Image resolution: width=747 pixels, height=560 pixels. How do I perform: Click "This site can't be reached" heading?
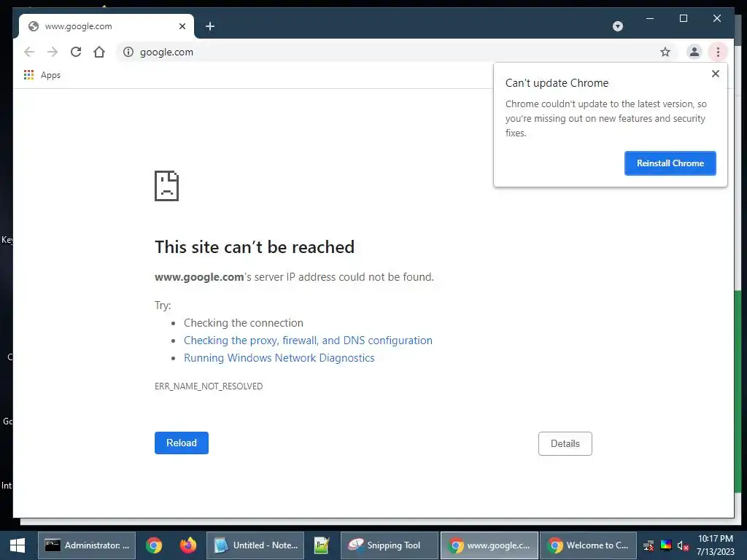255,247
